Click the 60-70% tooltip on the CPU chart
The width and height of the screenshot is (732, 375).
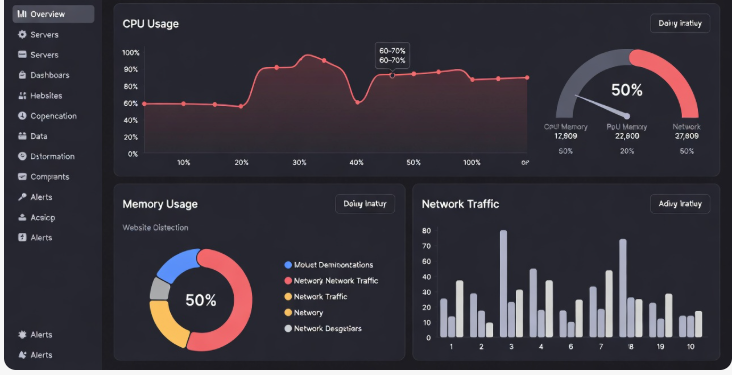tap(392, 56)
